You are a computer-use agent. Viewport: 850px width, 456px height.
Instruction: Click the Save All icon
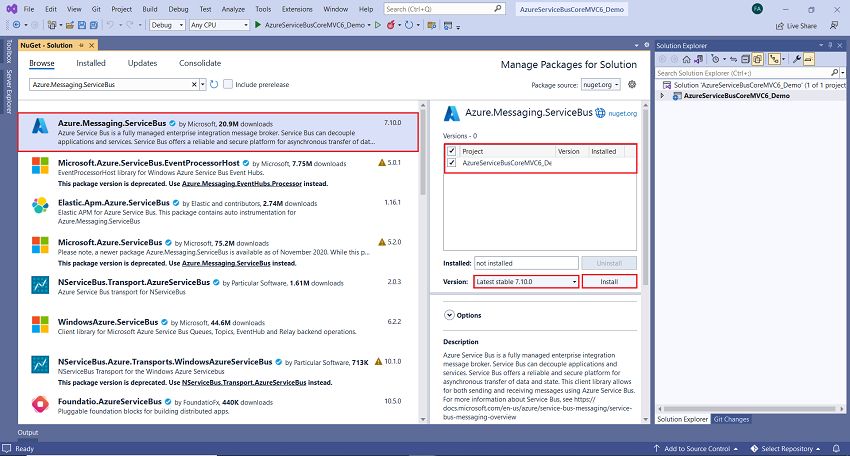[x=94, y=25]
